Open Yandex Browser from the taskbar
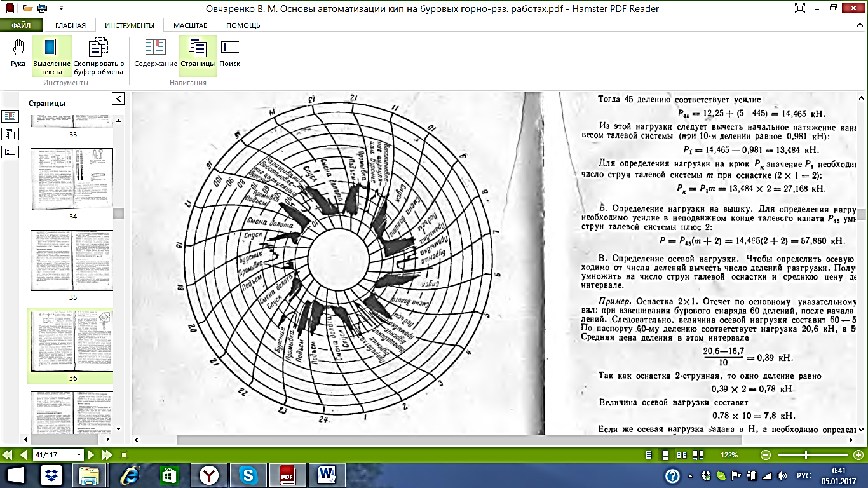The image size is (868, 488). click(209, 475)
